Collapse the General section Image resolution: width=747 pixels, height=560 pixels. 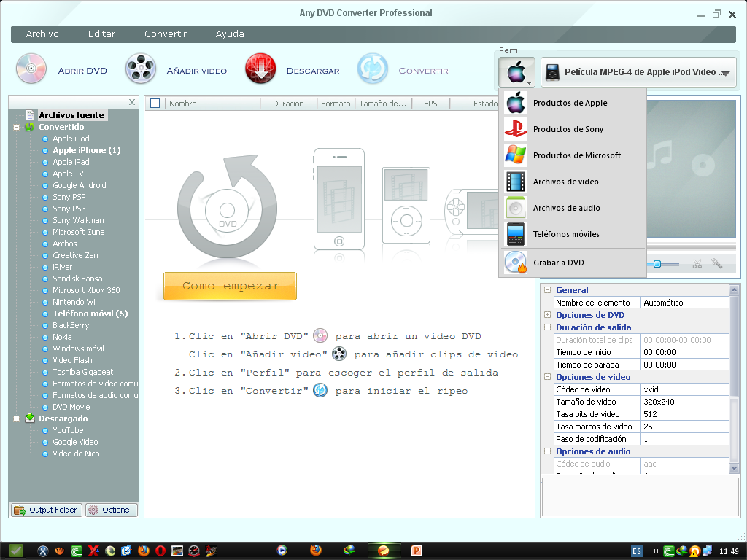[x=547, y=290]
